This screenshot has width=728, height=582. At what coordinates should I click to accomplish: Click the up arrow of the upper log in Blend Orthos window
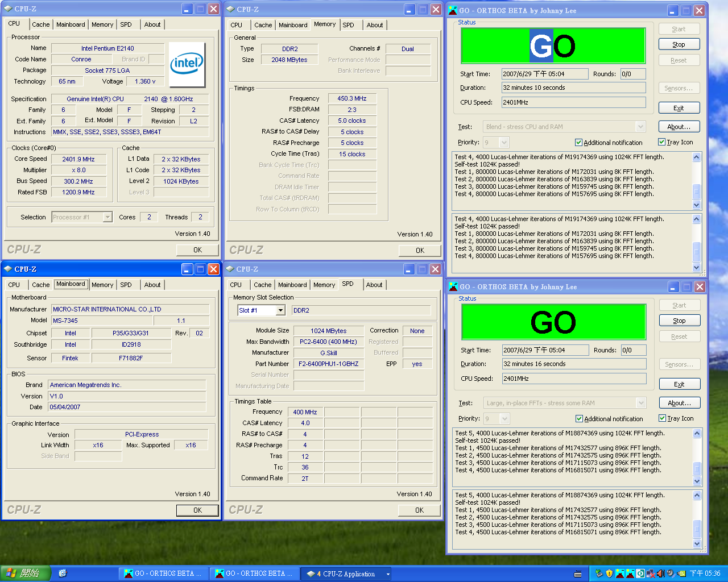click(x=696, y=157)
